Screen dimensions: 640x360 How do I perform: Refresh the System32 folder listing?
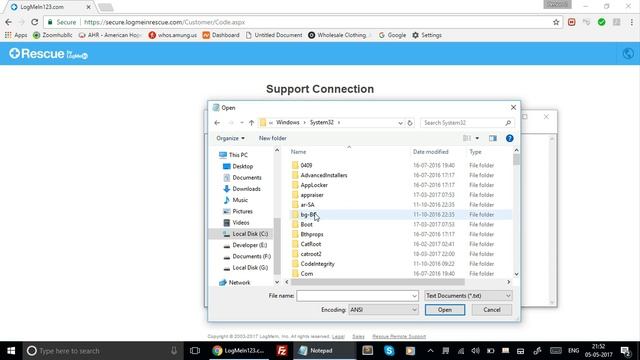410,122
